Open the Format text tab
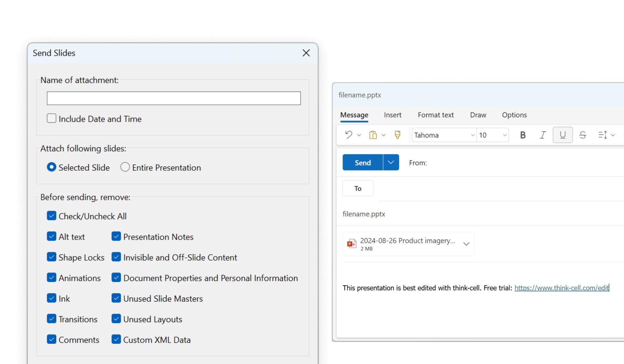 [x=436, y=115]
